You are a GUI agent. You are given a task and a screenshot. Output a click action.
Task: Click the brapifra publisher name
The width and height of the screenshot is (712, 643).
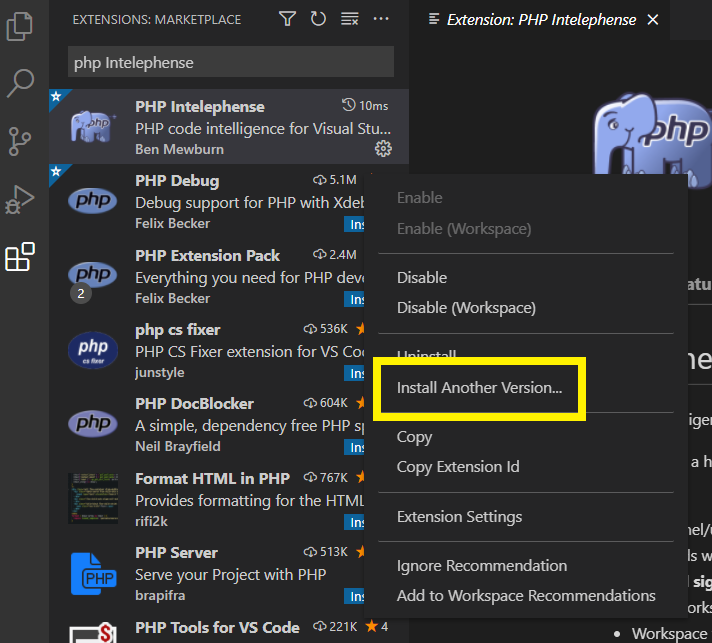tap(160, 595)
